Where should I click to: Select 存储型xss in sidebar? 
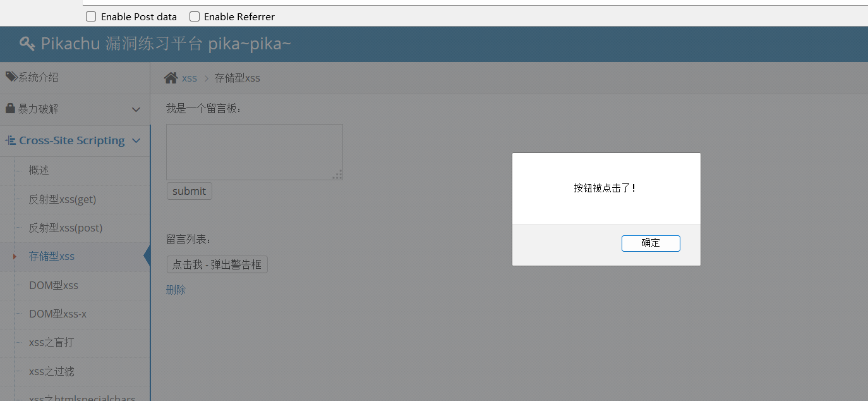52,256
